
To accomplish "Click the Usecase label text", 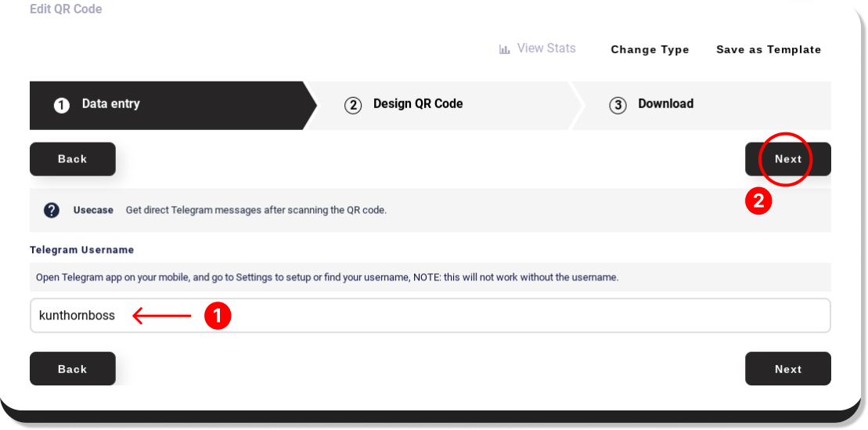I will click(93, 210).
